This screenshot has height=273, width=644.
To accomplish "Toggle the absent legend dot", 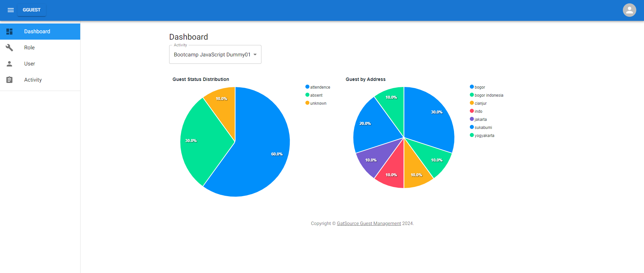I will (307, 95).
